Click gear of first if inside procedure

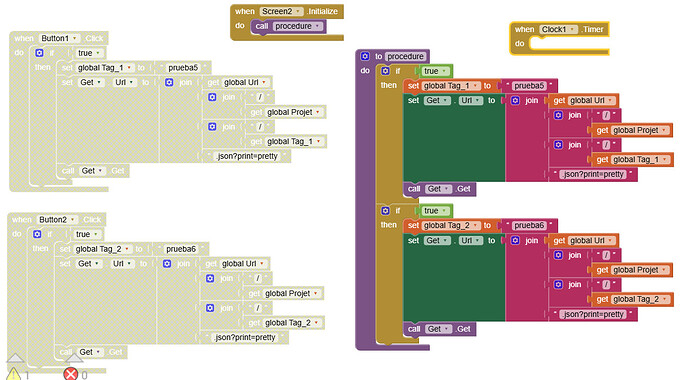385,71
